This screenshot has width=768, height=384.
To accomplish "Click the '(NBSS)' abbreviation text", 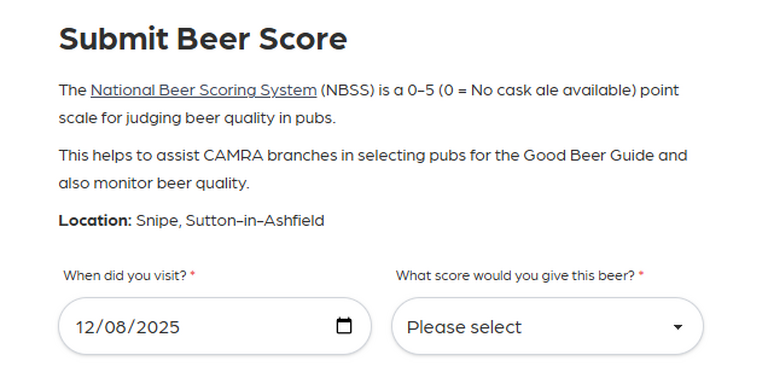I will [348, 91].
